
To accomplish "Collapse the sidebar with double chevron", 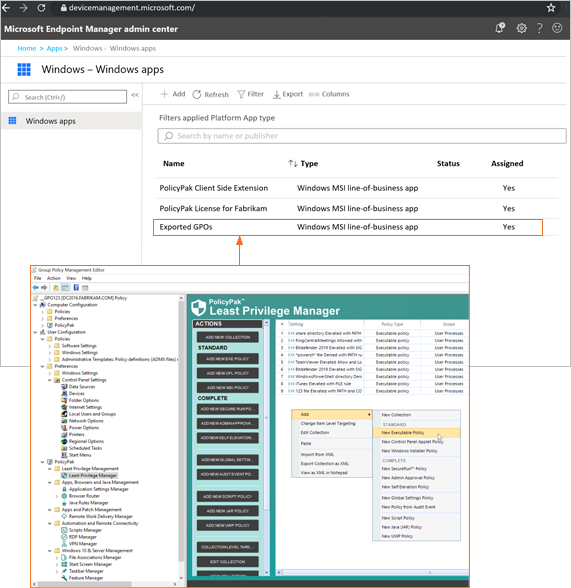I will (135, 95).
